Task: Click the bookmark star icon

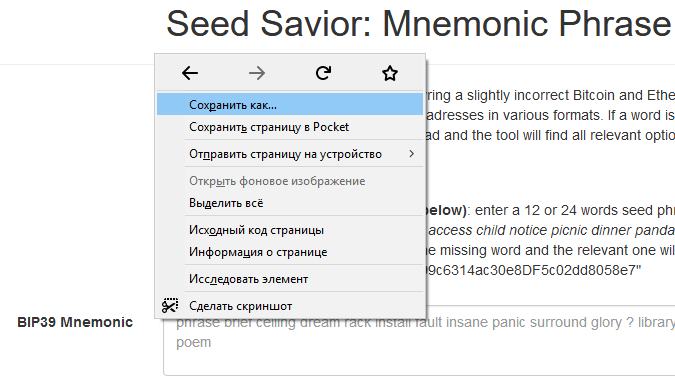Action: click(x=390, y=73)
